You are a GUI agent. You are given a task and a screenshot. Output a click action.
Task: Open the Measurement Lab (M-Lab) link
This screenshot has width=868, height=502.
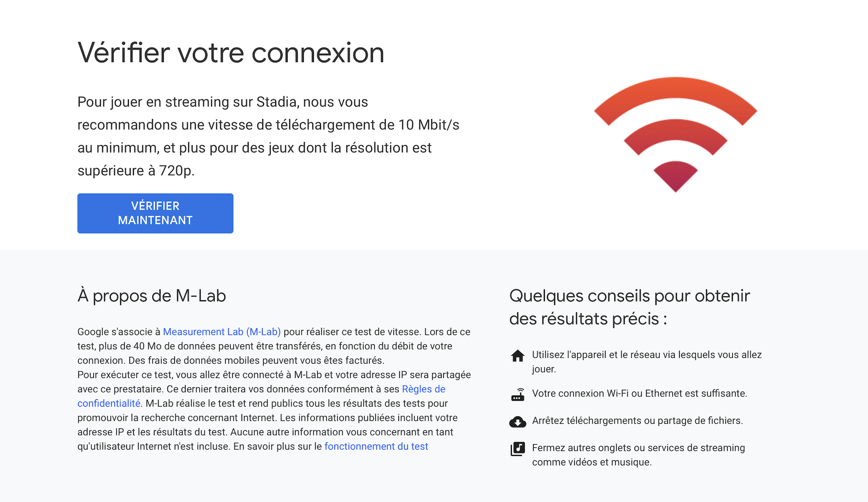[222, 332]
